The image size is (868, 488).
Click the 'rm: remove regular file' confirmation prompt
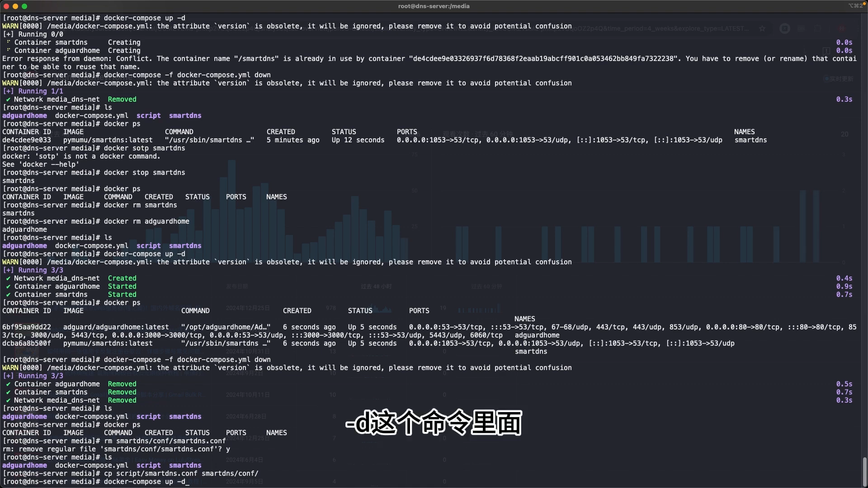[116, 449]
